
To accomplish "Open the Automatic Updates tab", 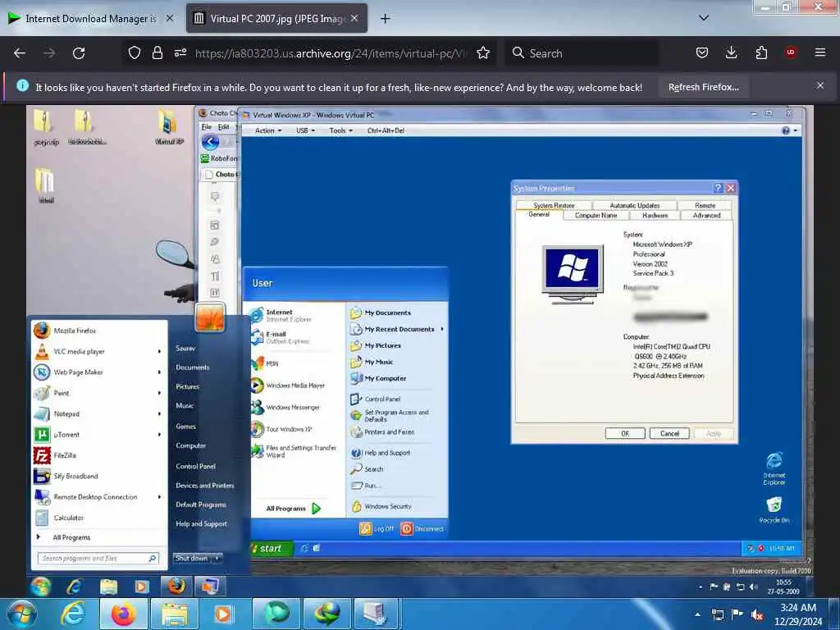I will click(635, 205).
